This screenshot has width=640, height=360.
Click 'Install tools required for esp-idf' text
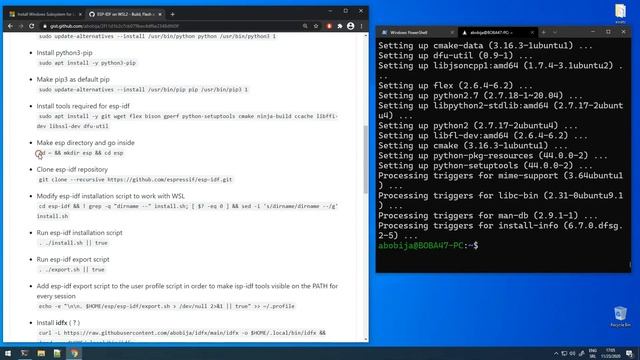[x=83, y=106]
